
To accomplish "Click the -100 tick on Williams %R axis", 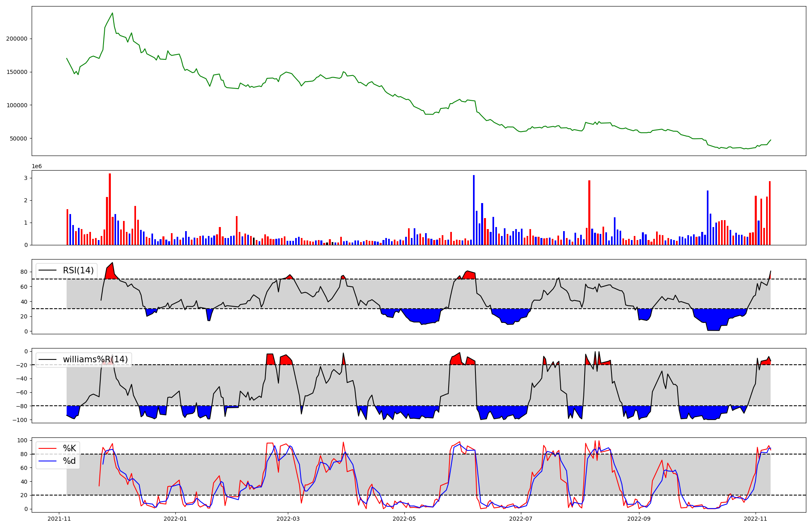I will point(20,420).
